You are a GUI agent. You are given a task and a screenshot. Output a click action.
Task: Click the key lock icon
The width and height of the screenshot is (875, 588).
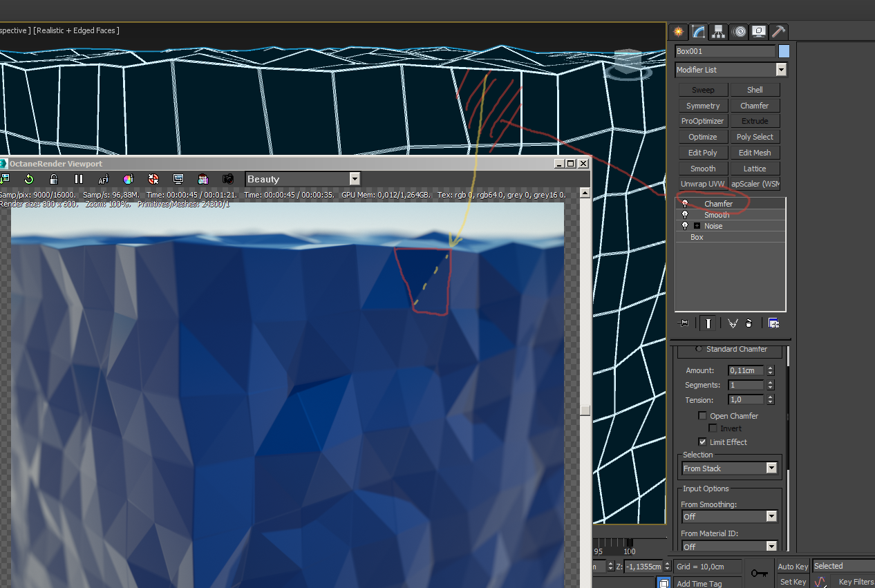pyautogui.click(x=759, y=573)
